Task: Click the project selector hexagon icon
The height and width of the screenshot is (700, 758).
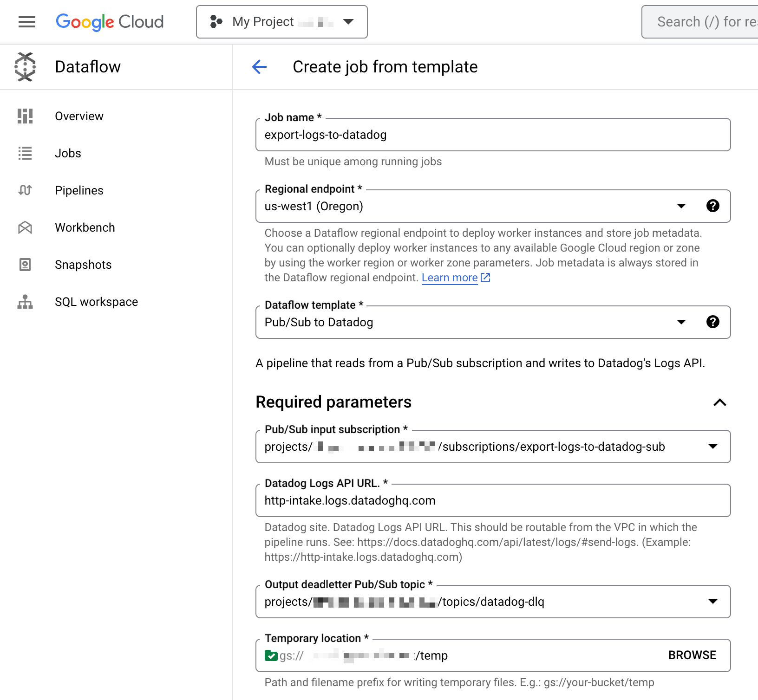Action: [216, 22]
